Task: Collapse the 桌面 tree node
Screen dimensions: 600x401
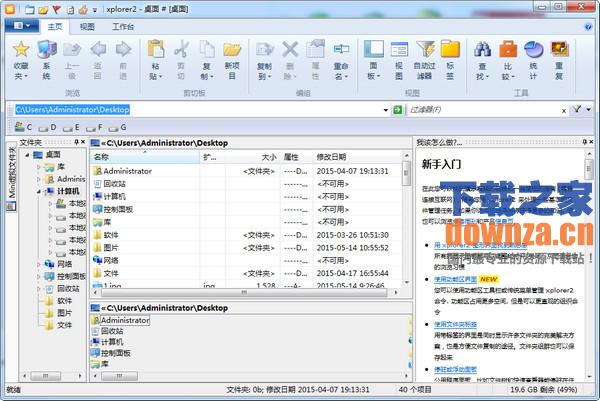Action: pos(27,155)
